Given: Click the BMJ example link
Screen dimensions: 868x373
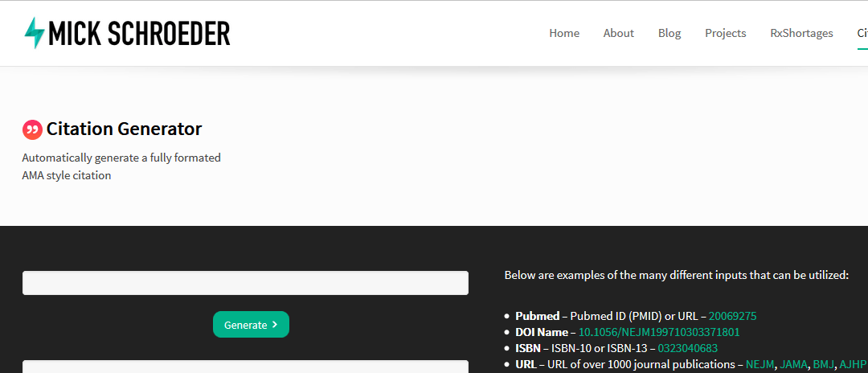Looking at the screenshot, I should click(x=824, y=364).
